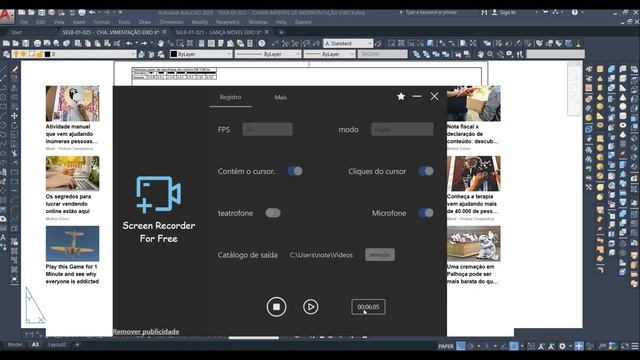Open Layer Properties Manager icon beside layer list

(x=6, y=54)
